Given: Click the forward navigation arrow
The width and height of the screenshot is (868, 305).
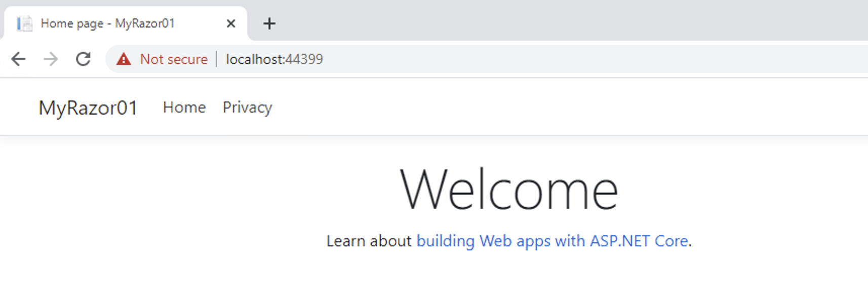Looking at the screenshot, I should [51, 59].
